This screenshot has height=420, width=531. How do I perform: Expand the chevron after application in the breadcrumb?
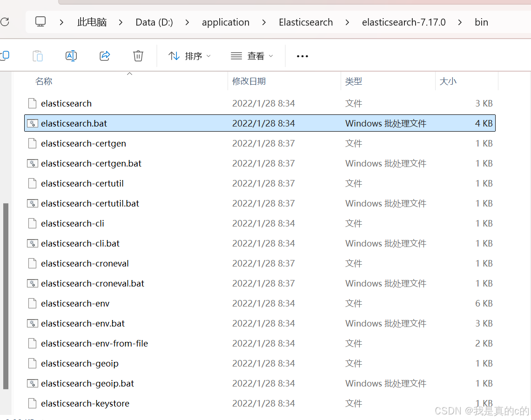264,22
